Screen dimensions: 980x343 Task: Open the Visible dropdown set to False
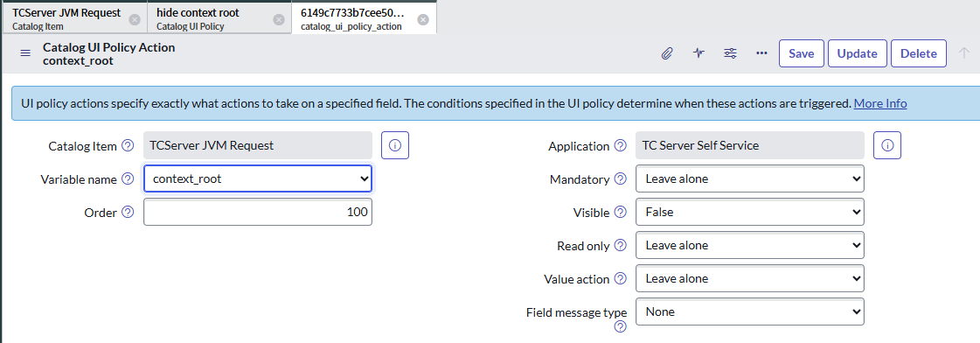tap(750, 212)
